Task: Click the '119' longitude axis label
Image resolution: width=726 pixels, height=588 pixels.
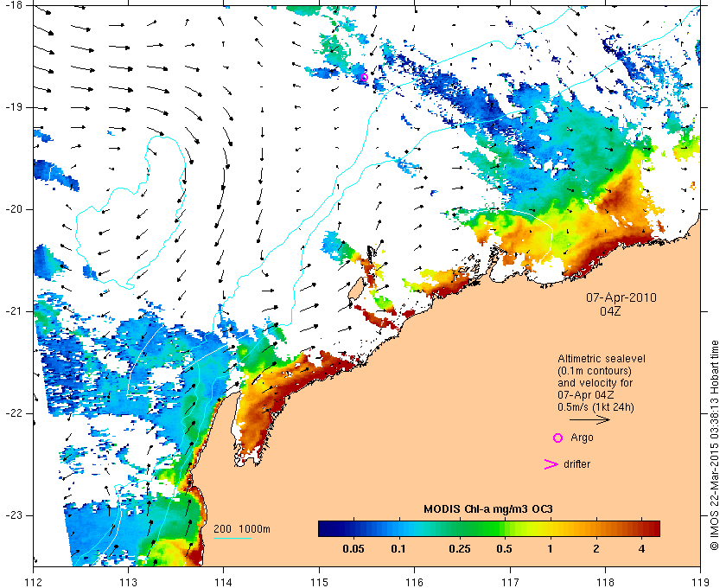Action: point(701,582)
